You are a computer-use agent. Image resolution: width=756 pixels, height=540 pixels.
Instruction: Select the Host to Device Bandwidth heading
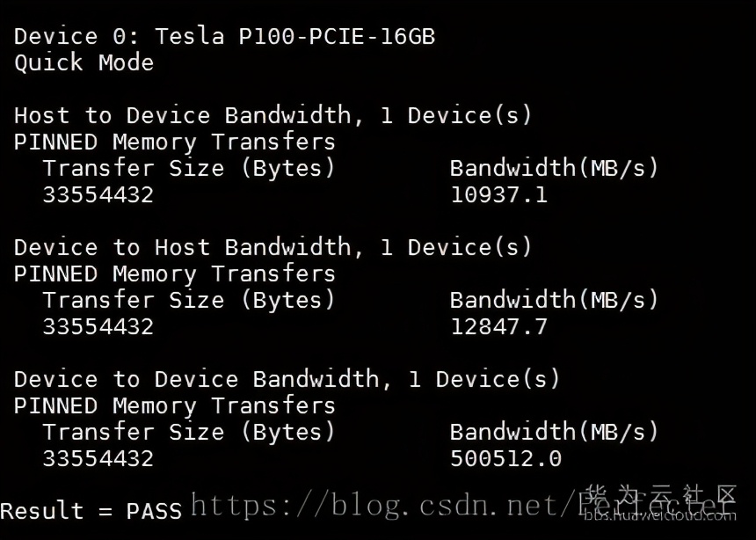[273, 116]
